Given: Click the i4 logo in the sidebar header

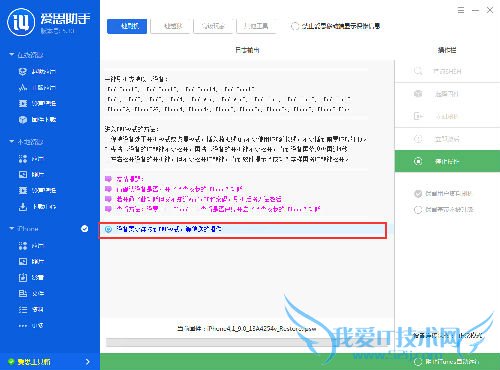Looking at the screenshot, I should coord(21,22).
